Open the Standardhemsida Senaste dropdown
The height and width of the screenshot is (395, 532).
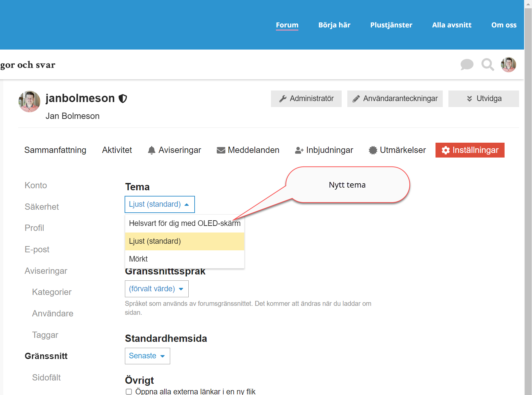tap(147, 356)
